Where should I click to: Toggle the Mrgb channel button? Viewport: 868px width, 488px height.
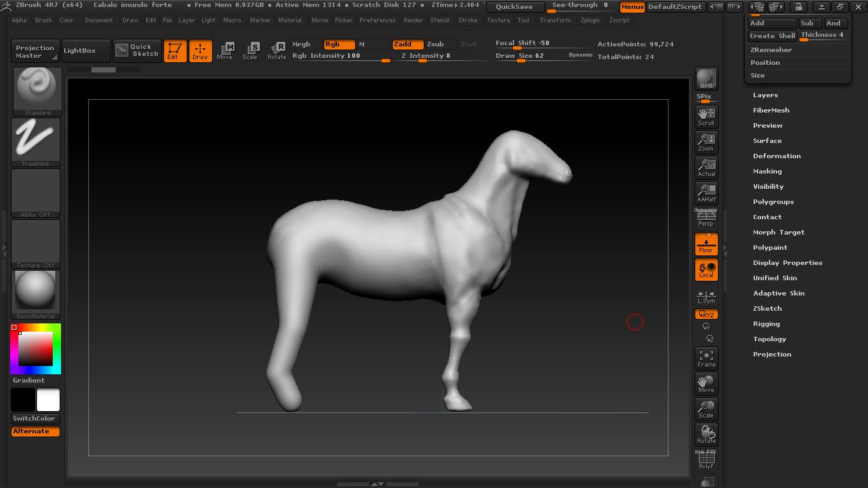306,44
